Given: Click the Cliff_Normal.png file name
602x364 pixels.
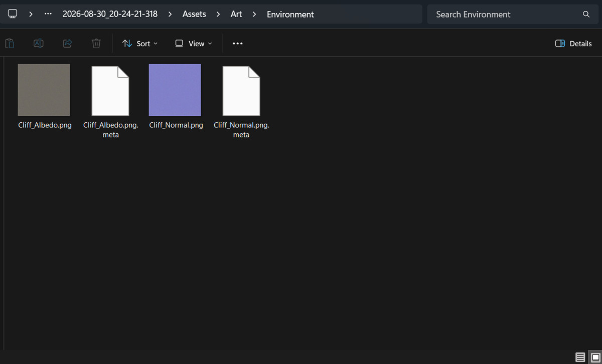Looking at the screenshot, I should (x=176, y=125).
